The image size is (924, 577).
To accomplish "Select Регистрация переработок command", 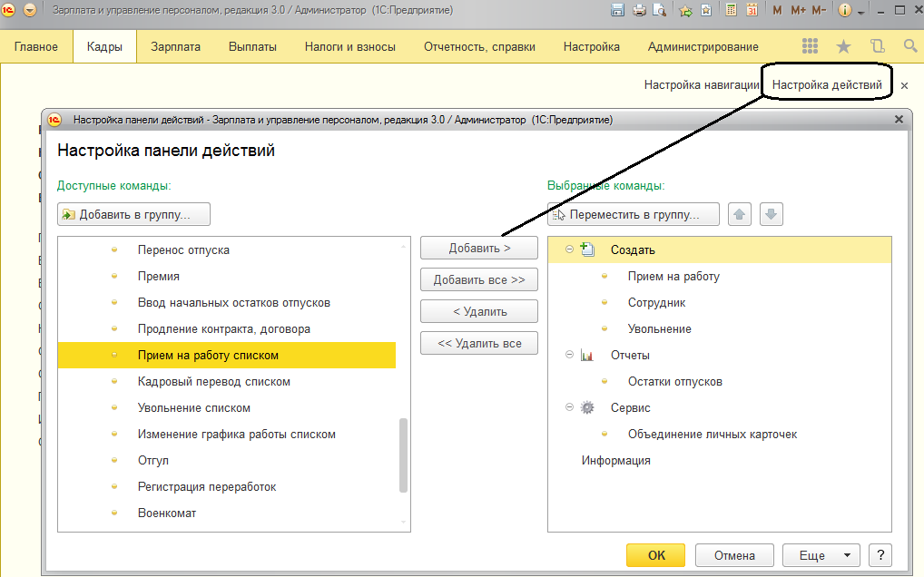I will (x=207, y=487).
